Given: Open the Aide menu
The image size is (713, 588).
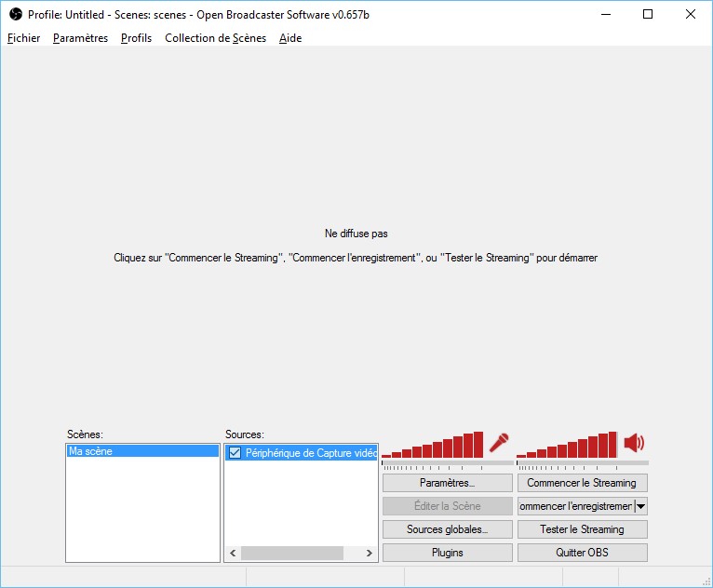Looking at the screenshot, I should [290, 38].
